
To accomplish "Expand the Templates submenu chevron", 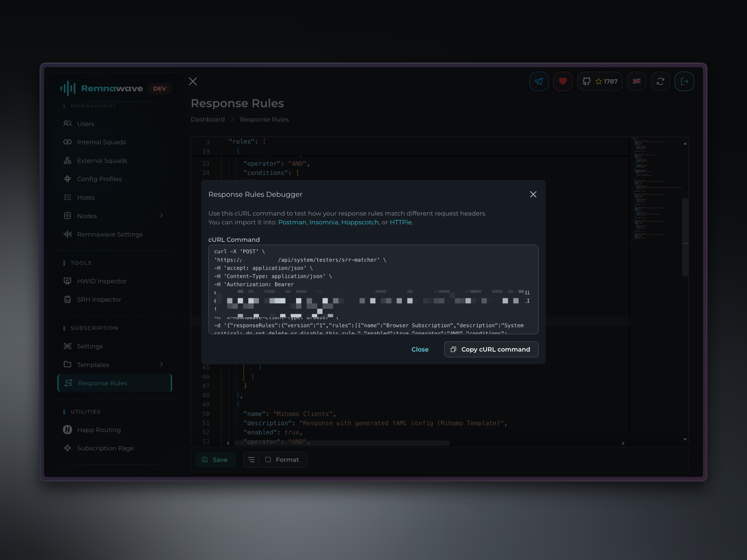I will [x=161, y=364].
